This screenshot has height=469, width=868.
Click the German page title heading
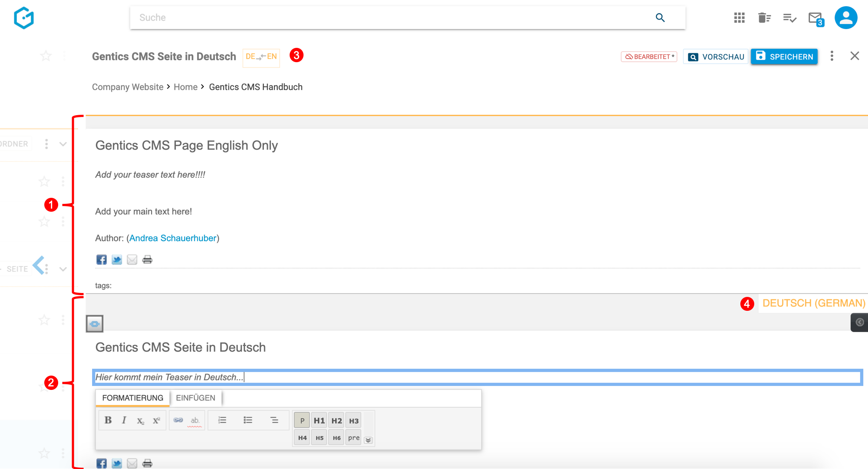[x=181, y=348]
